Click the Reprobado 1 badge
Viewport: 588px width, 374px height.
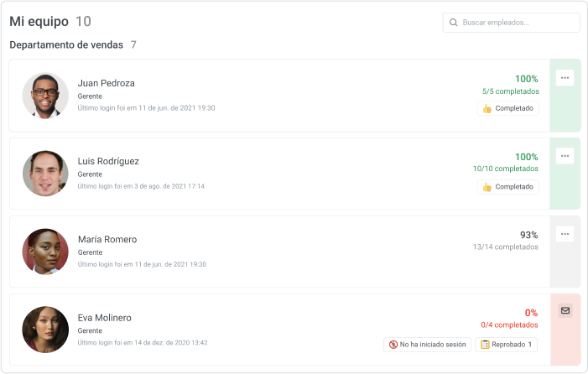tap(507, 345)
